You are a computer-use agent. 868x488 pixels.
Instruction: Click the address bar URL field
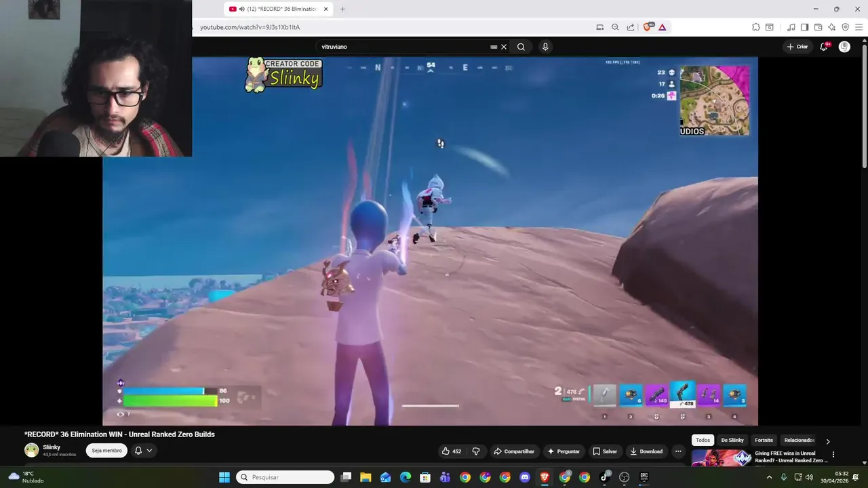coord(393,27)
